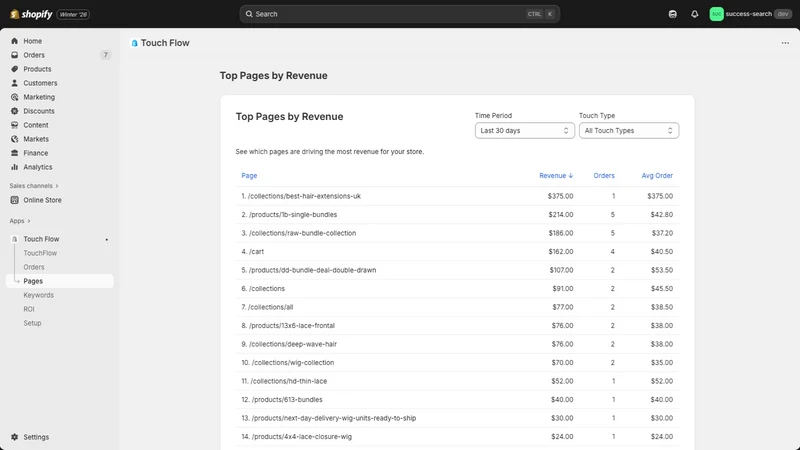Image resolution: width=800 pixels, height=450 pixels.
Task: Click the Marketing target icon
Action: pyautogui.click(x=14, y=97)
